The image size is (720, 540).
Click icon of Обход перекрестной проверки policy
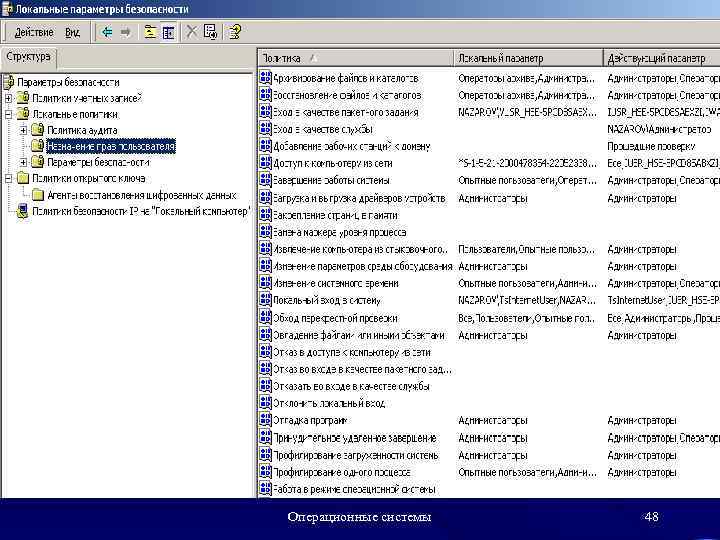(265, 317)
